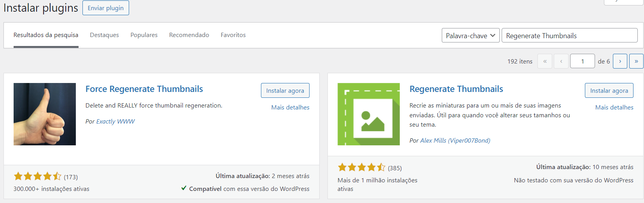Switch to the Populares tab
644x203 pixels.
click(x=144, y=35)
